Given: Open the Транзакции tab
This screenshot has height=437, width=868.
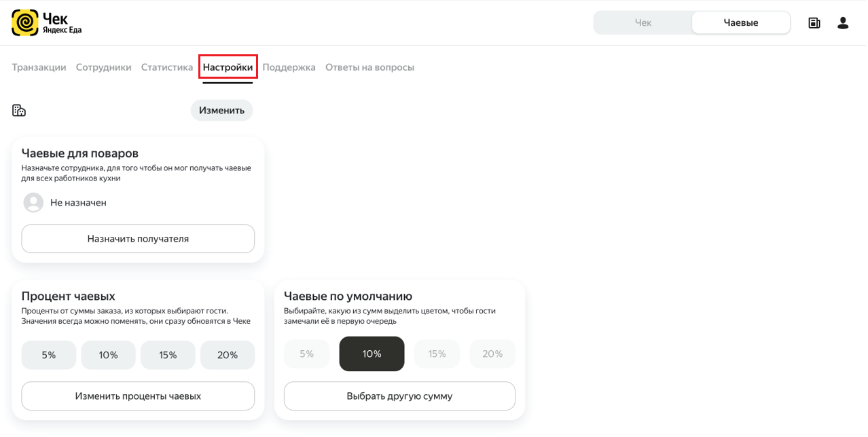Looking at the screenshot, I should coord(39,67).
